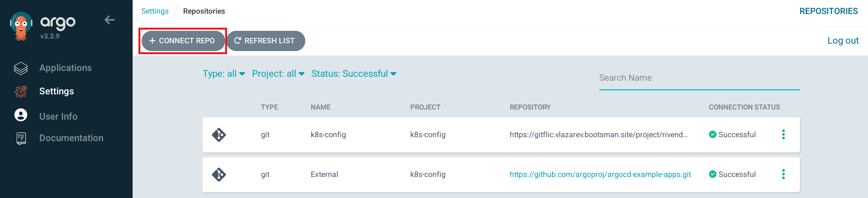Click the Connect Repo button

(x=183, y=41)
